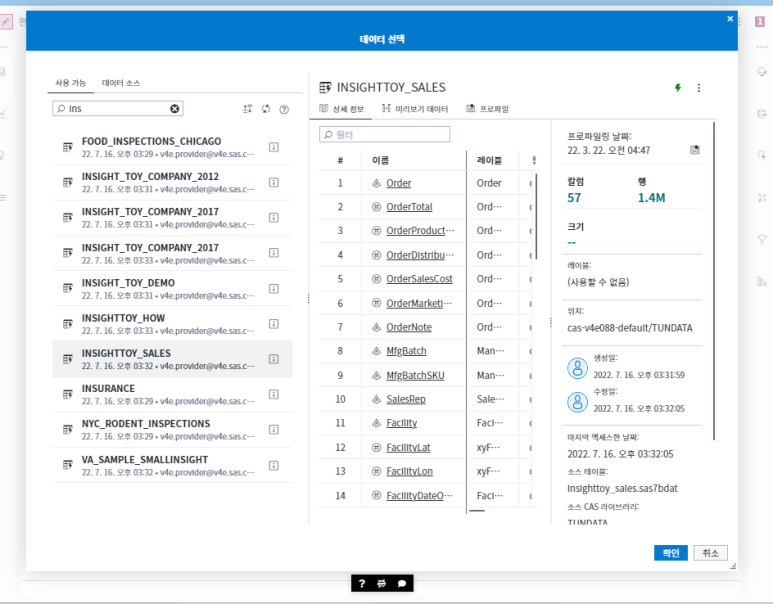Switch to the 데이터 소스 tab

(121, 83)
